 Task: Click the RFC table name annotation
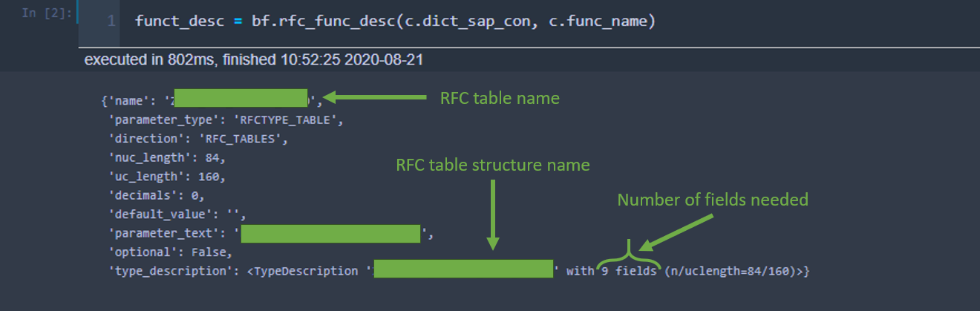[500, 98]
